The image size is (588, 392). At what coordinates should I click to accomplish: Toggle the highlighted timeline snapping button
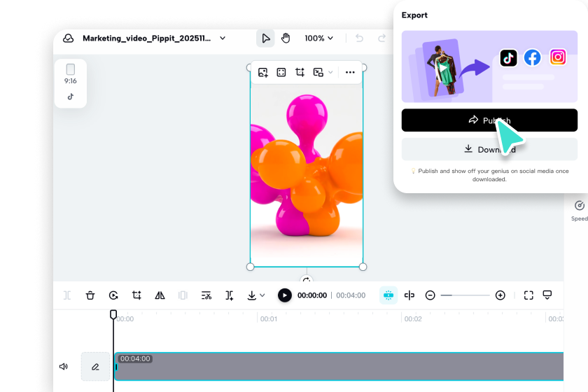click(x=388, y=295)
